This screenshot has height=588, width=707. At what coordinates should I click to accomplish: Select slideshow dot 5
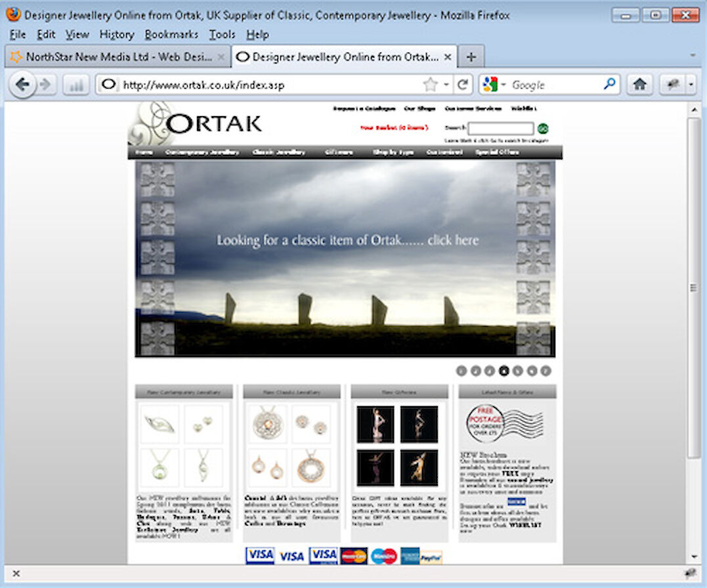(518, 371)
